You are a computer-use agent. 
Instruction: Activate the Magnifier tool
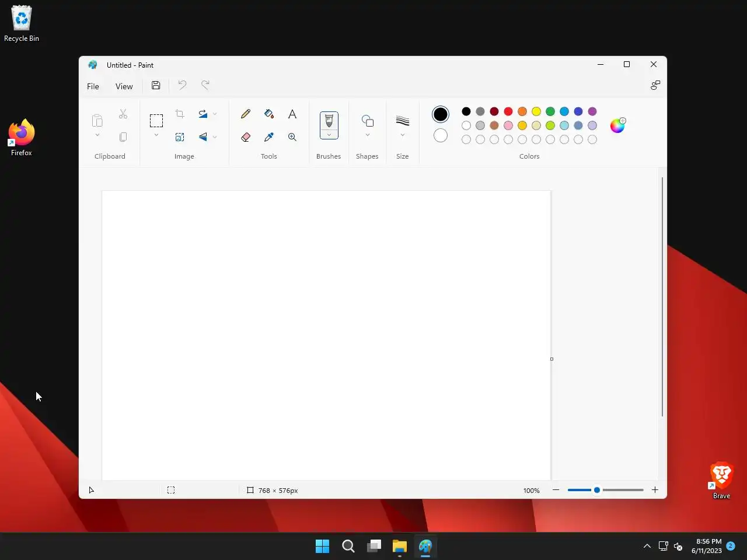coord(292,137)
